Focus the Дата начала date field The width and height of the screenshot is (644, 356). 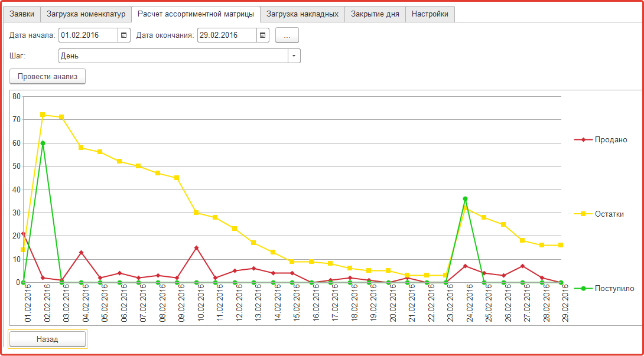(89, 35)
